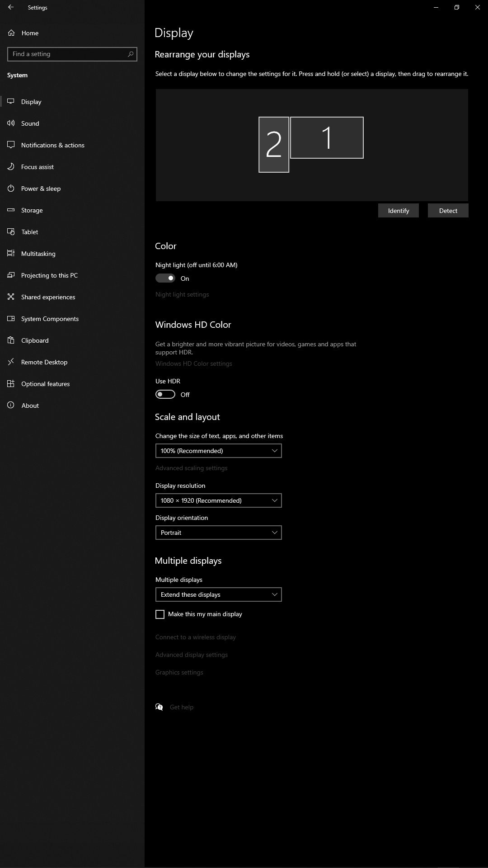This screenshot has width=488, height=868.
Task: Open Connect to a wireless display link
Action: (x=196, y=637)
